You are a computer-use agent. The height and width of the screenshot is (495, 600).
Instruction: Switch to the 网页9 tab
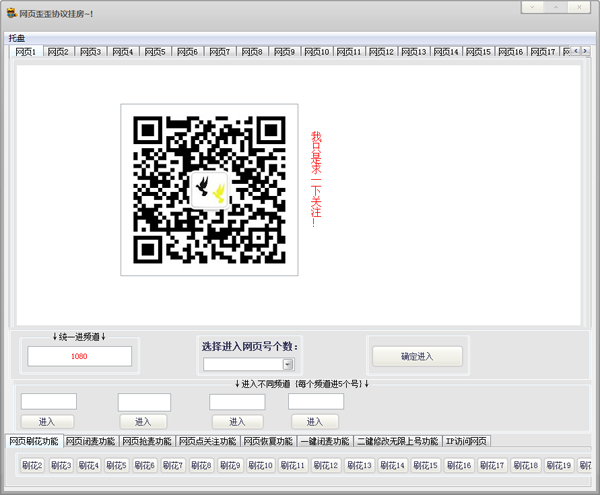click(x=284, y=52)
